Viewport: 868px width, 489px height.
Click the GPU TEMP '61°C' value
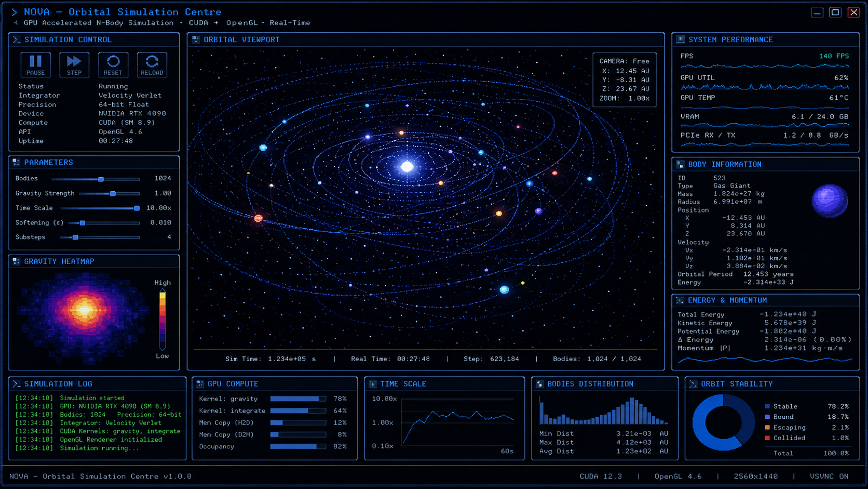[839, 98]
